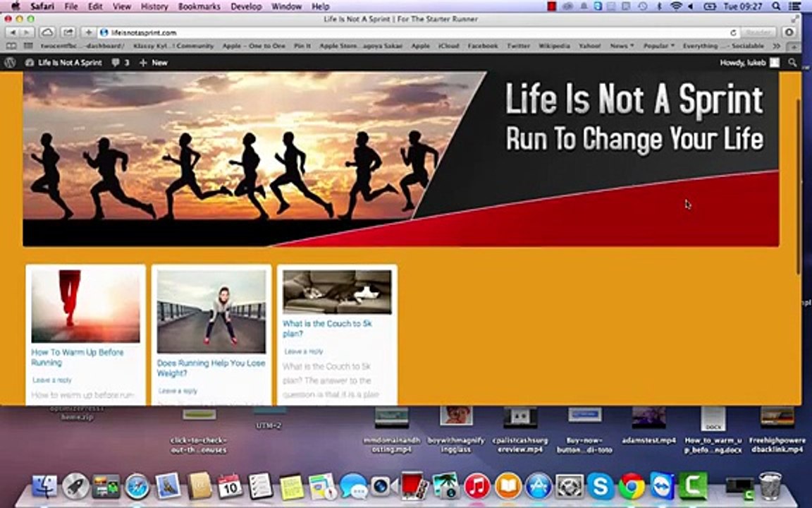Image resolution: width=812 pixels, height=508 pixels.
Task: Click the lifeisnotasprint.com address field
Action: click(x=414, y=32)
